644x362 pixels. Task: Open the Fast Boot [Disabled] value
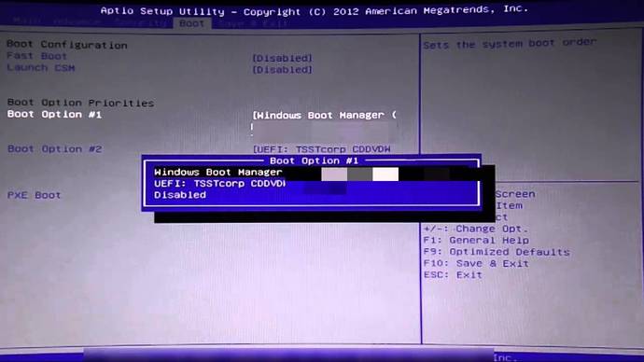[x=282, y=58]
